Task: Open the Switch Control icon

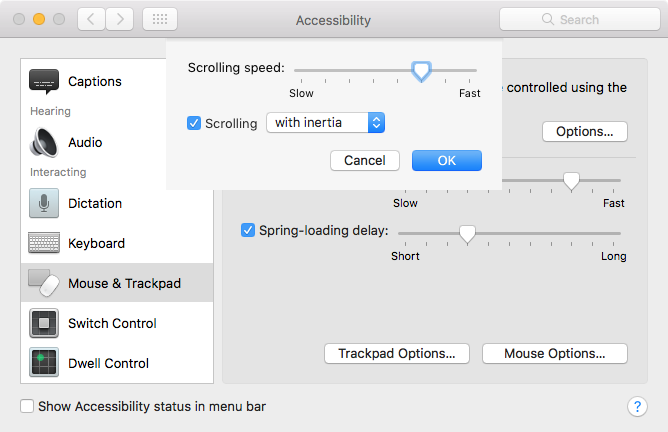Action: [x=44, y=323]
